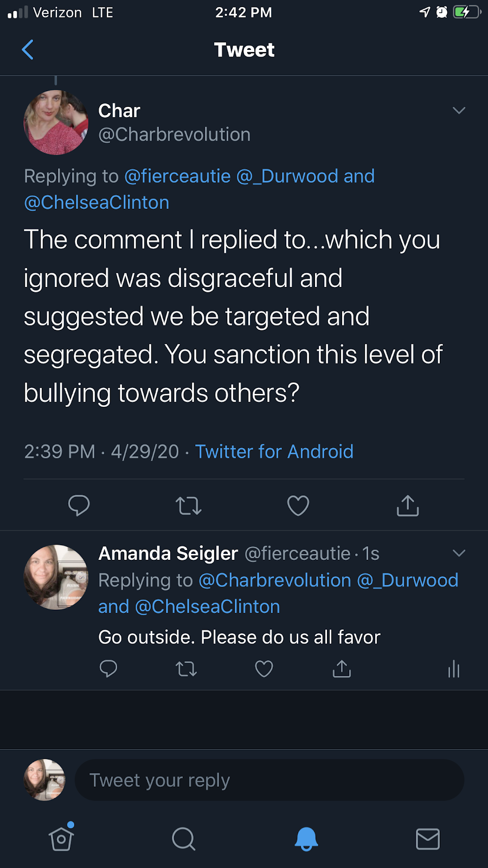The width and height of the screenshot is (488, 868).
Task: Go to the Messages envelope tab
Action: click(428, 839)
